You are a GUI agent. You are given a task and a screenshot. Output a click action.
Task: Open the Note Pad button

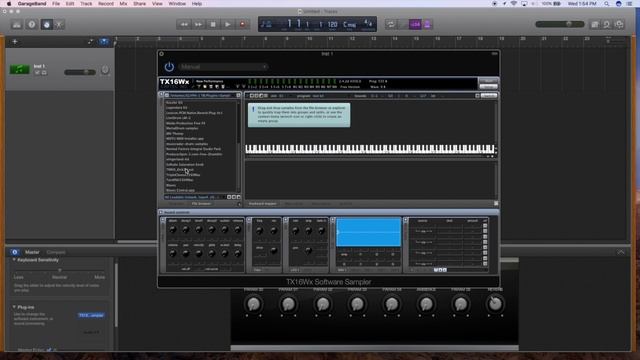[x=595, y=24]
